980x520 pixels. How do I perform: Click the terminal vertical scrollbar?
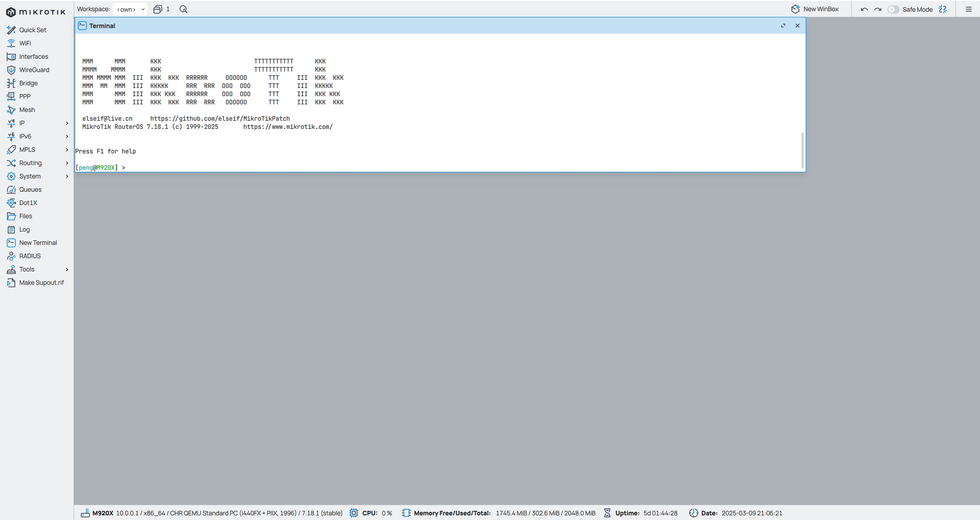click(x=802, y=150)
